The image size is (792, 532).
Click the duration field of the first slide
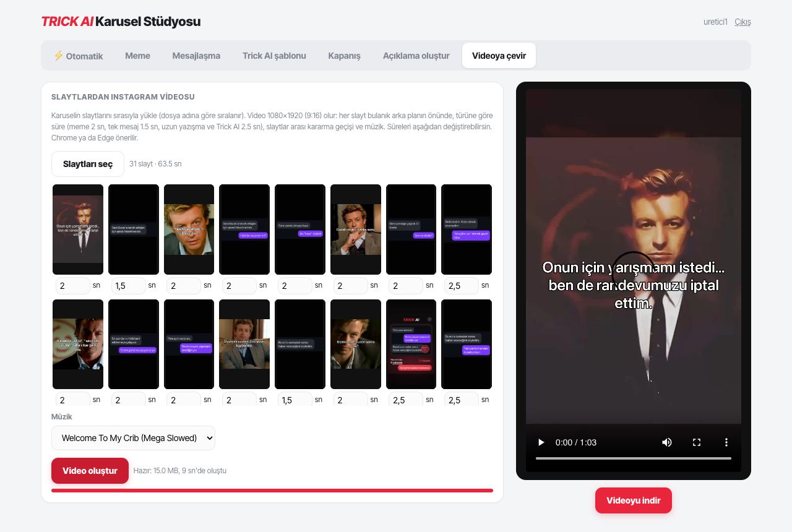point(73,285)
